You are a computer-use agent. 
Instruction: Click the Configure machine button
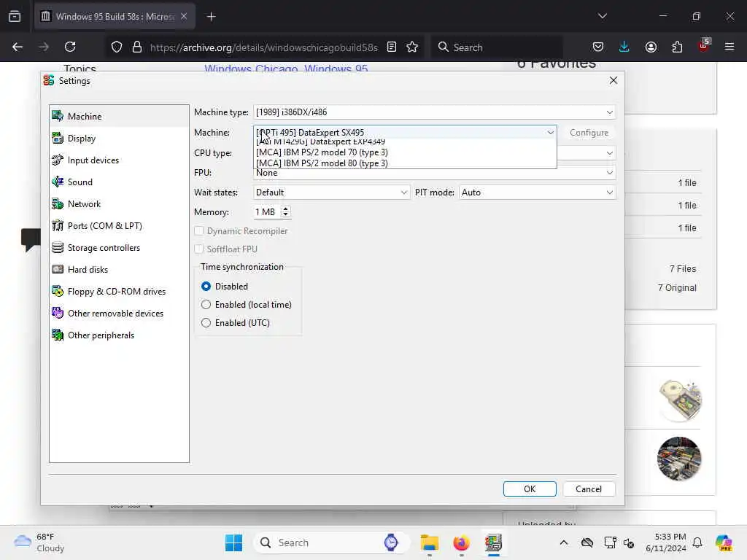pyautogui.click(x=589, y=133)
